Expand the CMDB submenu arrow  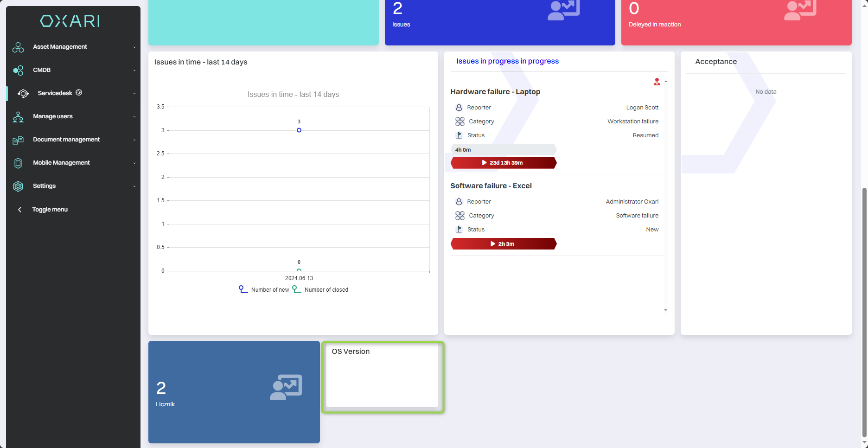point(134,70)
